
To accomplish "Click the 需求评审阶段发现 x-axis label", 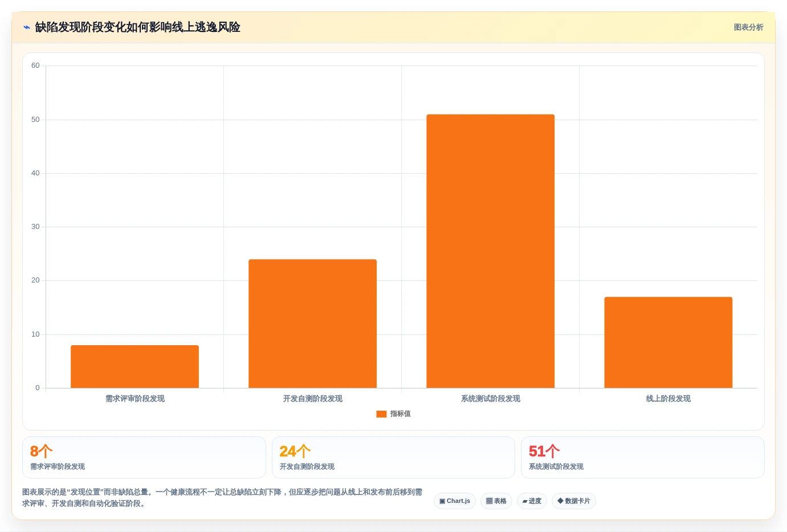I will (135, 399).
